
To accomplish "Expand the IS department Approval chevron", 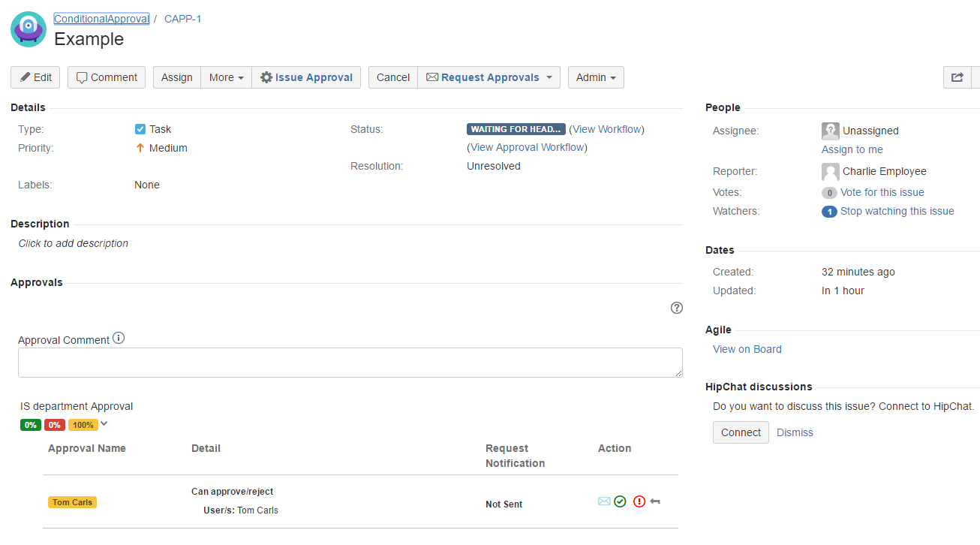I will pyautogui.click(x=104, y=423).
